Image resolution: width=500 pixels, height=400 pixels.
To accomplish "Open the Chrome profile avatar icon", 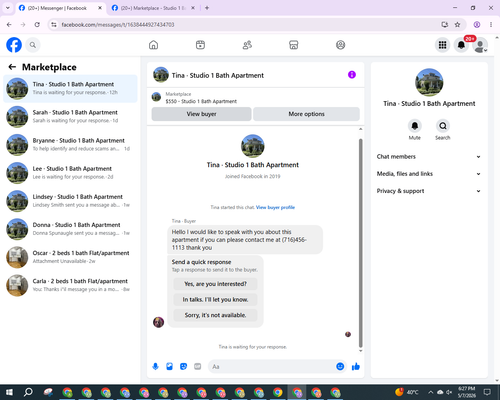I will point(477,25).
